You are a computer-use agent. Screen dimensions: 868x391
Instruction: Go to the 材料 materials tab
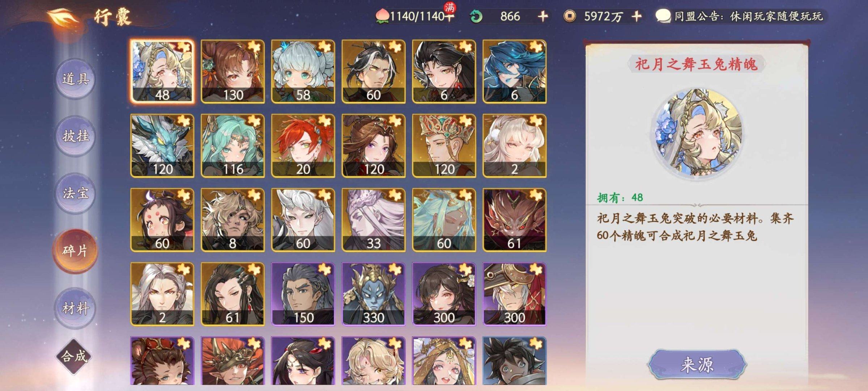point(75,308)
